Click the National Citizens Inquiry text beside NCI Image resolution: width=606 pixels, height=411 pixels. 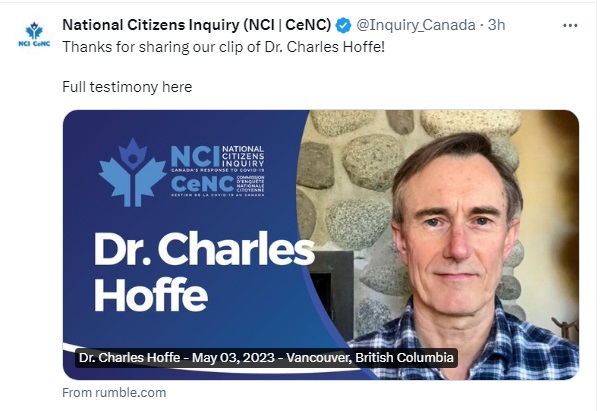(243, 156)
